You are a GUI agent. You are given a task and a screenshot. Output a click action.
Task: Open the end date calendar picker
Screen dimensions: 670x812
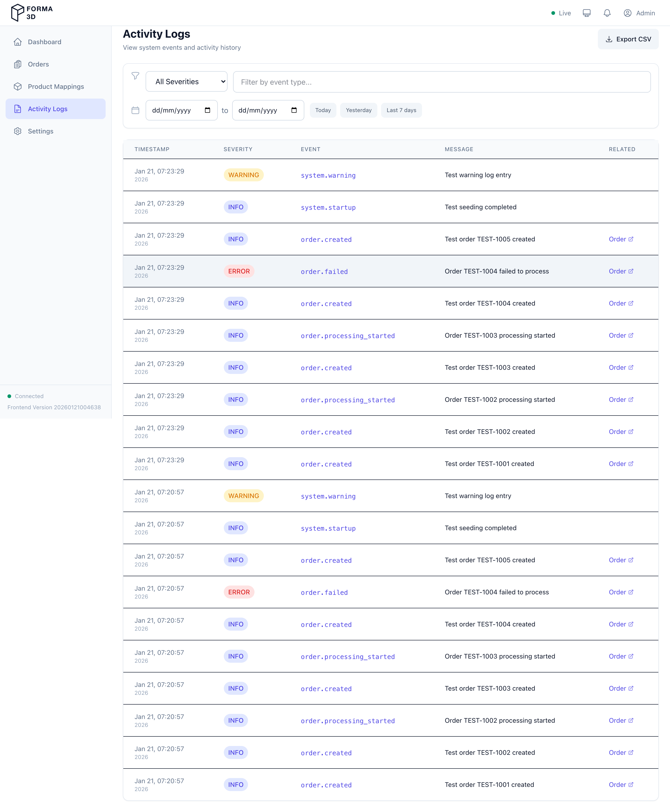point(294,110)
